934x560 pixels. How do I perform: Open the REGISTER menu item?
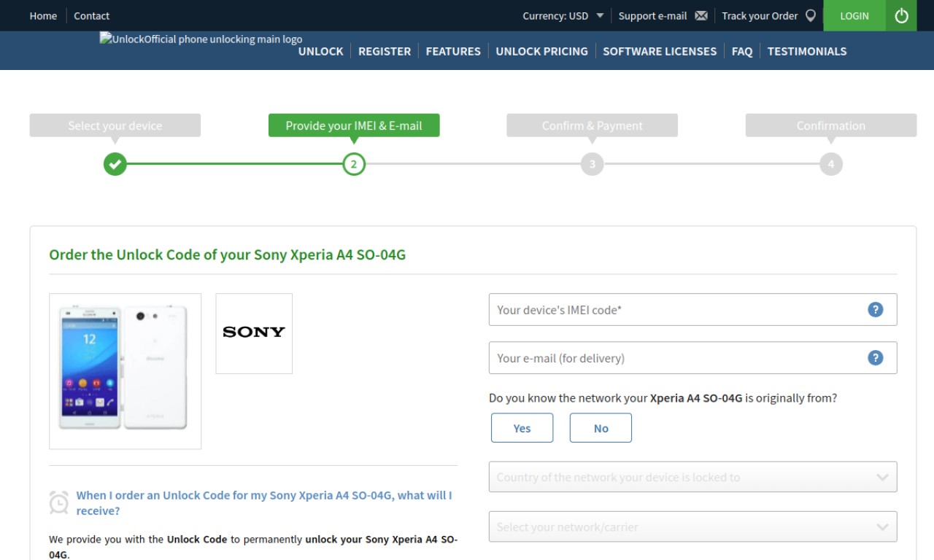tap(385, 51)
